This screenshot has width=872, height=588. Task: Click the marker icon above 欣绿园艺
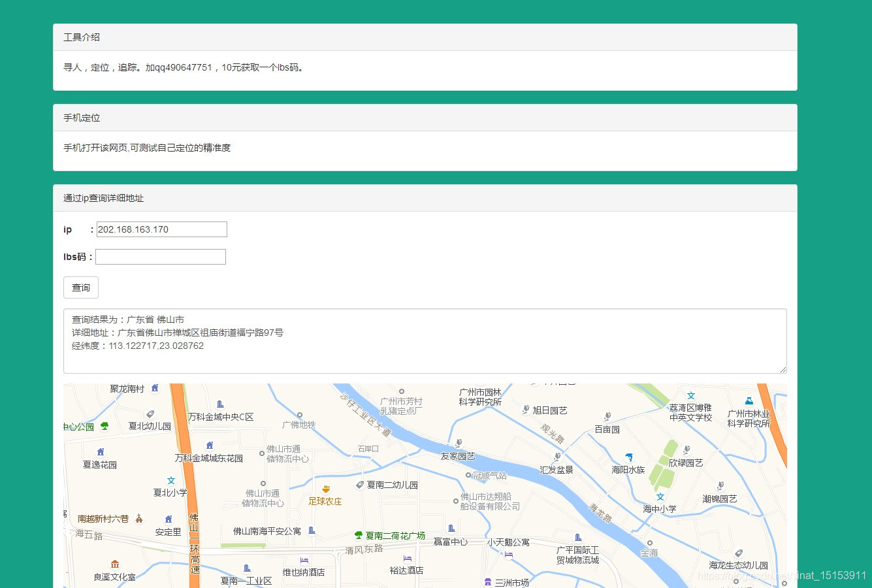click(x=686, y=450)
